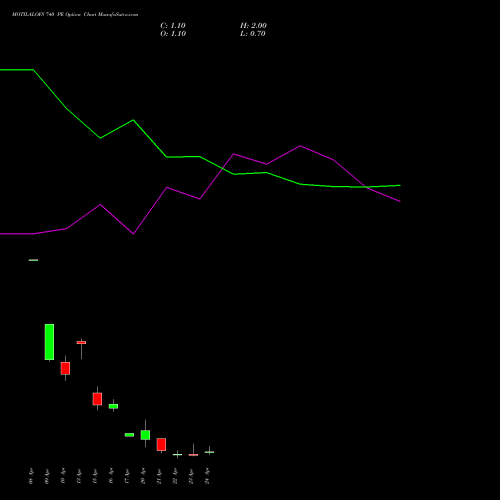
Task: Select the open value O: 1.10
Action: (173, 34)
